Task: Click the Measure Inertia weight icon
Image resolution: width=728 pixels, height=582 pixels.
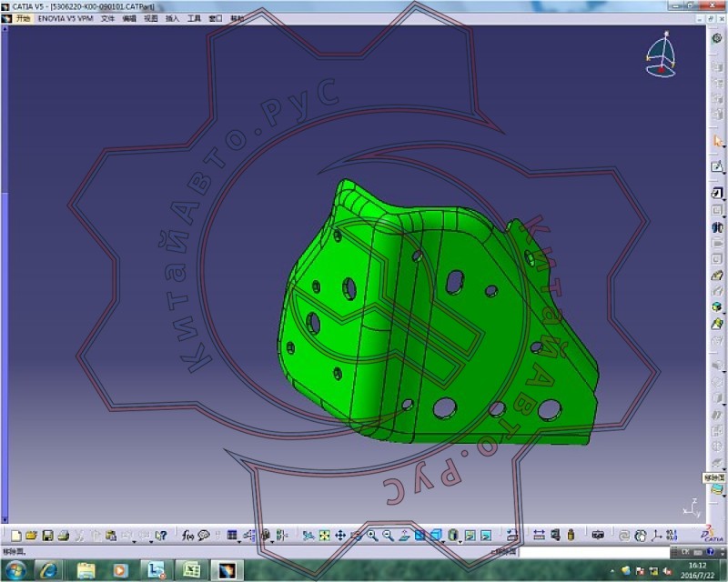Action: coord(571,536)
